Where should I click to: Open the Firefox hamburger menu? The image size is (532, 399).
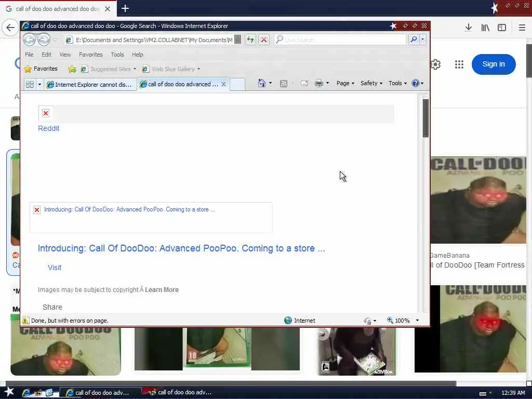click(x=522, y=28)
